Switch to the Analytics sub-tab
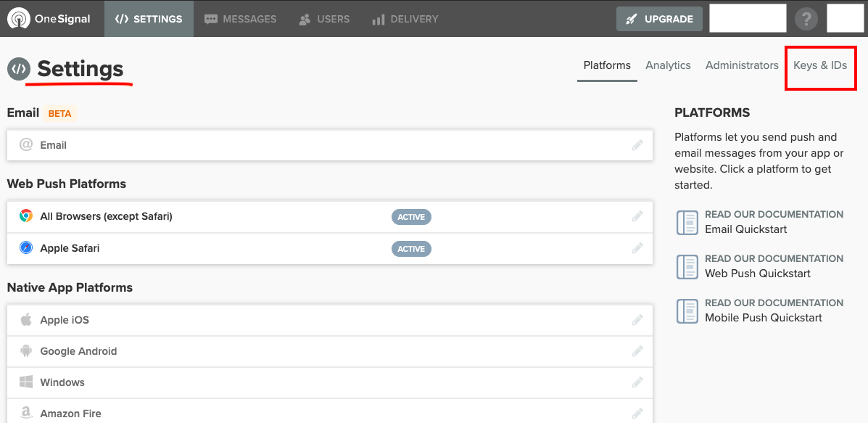The width and height of the screenshot is (868, 423). click(x=668, y=65)
